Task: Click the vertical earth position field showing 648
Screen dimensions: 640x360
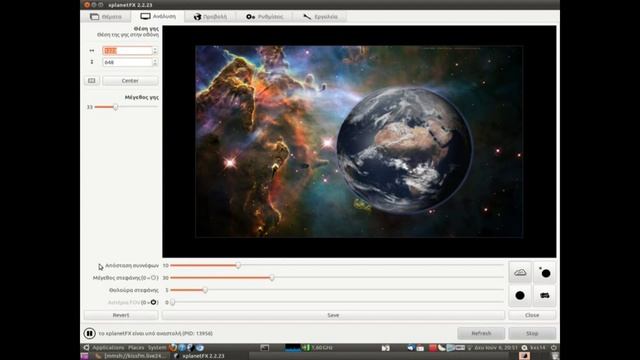Action: click(128, 62)
